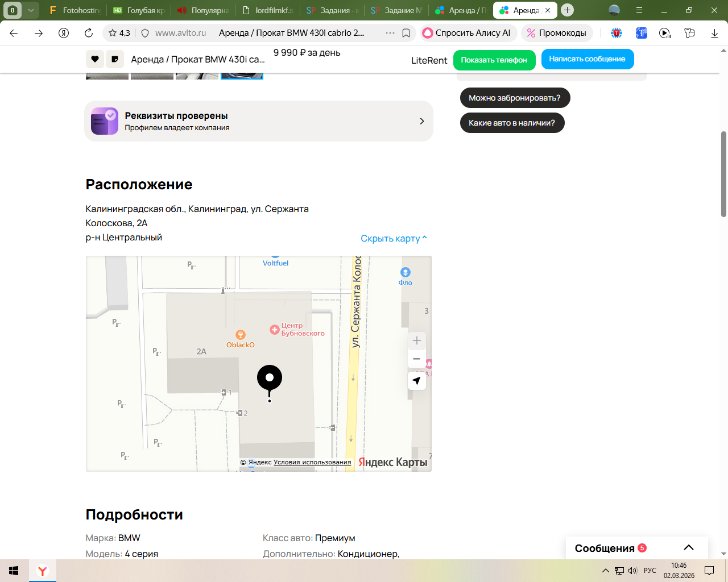Bookmark this page with the bookmark icon

(406, 33)
